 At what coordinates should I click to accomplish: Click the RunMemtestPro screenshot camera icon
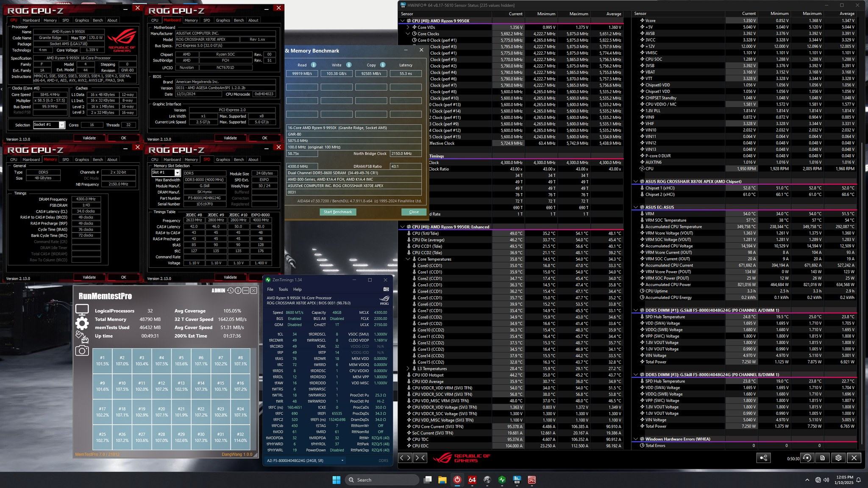tap(82, 351)
